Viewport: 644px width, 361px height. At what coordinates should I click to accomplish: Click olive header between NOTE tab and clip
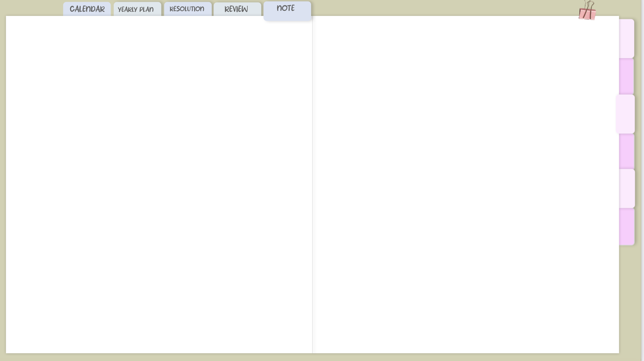tap(443, 8)
